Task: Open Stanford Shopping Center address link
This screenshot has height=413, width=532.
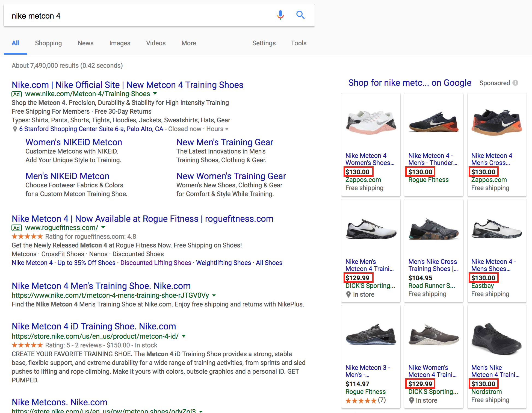Action: pyautogui.click(x=91, y=129)
